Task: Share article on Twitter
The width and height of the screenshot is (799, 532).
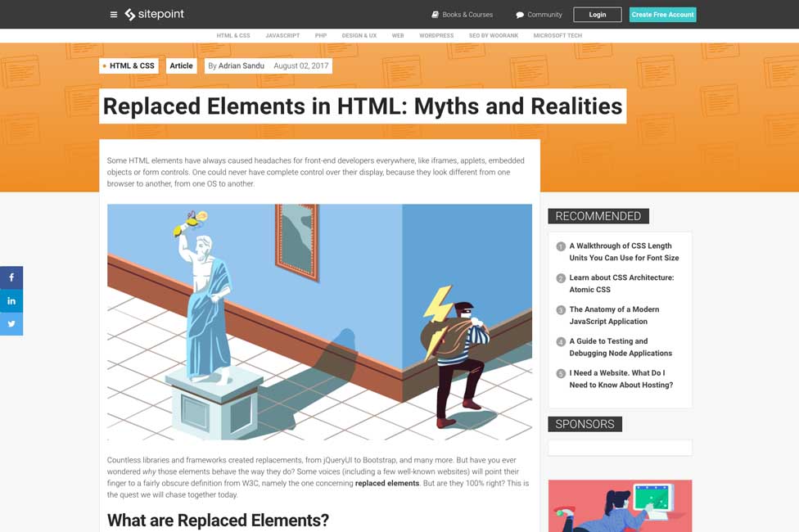Action: click(11, 323)
